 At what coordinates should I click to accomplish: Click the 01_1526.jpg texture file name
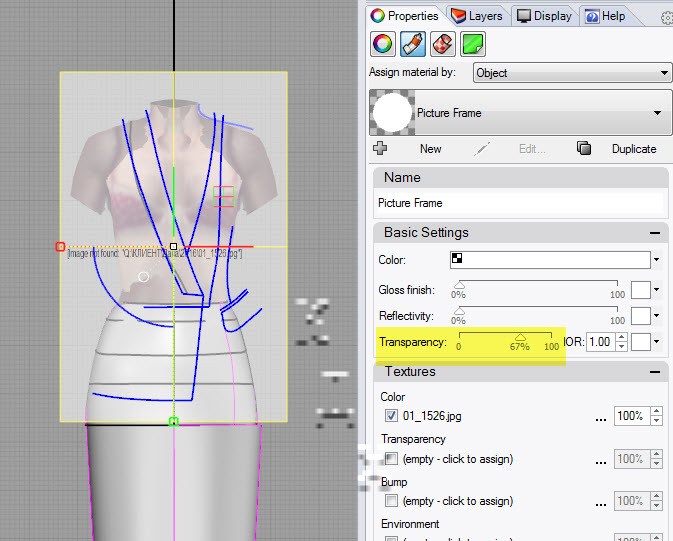coord(432,416)
